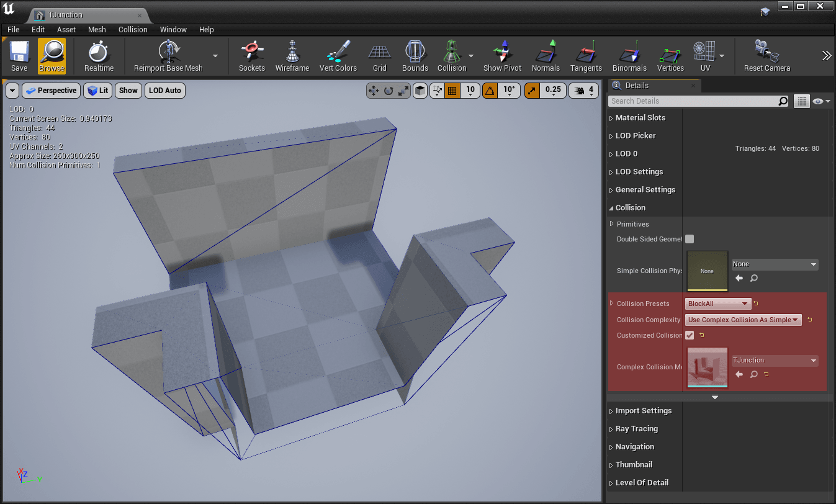Screen dimensions: 836x504
Task: Open the Mesh menu
Action: coord(97,29)
